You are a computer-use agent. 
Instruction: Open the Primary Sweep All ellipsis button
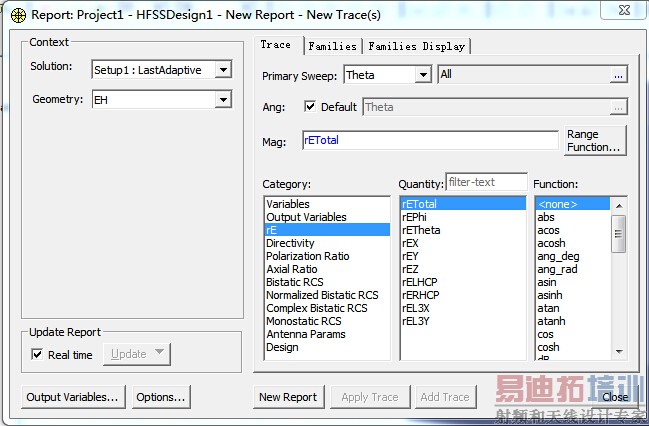click(618, 75)
